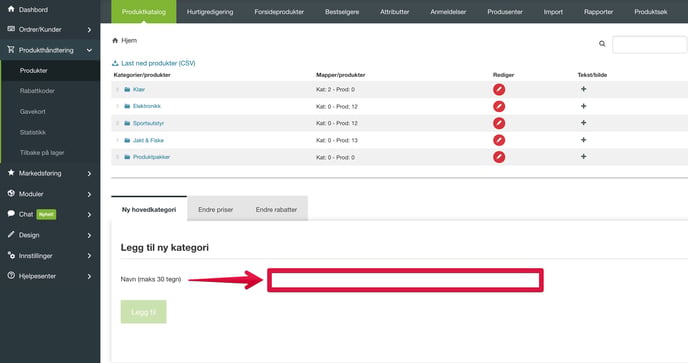Collapse the Produkthåndtering menu chevron
Viewport: 688px width, 363px height.
click(x=89, y=50)
